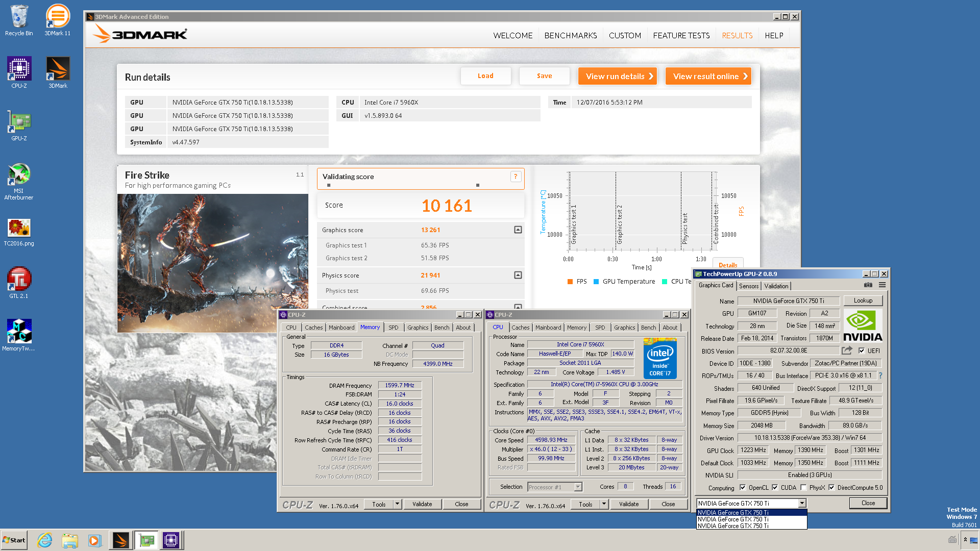Viewport: 980px width, 551px height.
Task: Toggle the DirectCompute 5.0 checkbox
Action: [x=831, y=487]
